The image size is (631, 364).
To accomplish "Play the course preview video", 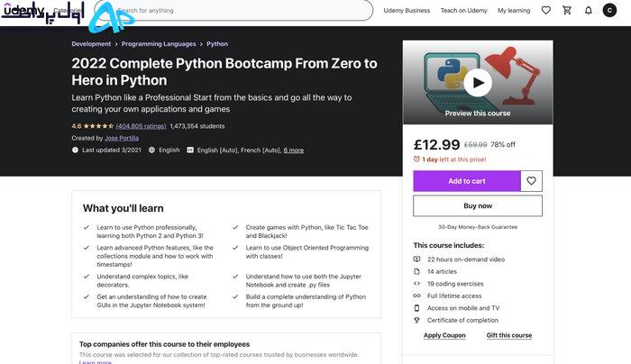I will tap(478, 83).
